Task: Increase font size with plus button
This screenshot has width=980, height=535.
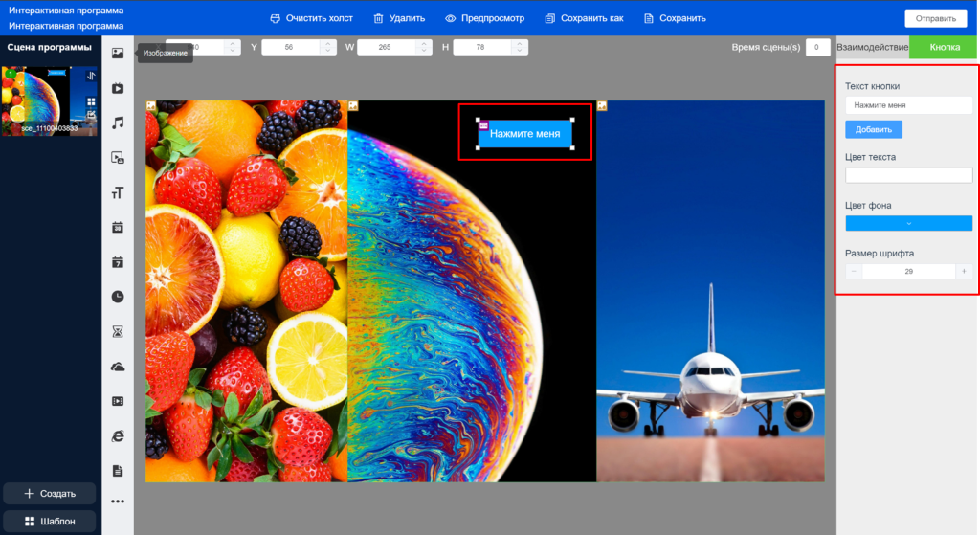Action: pos(964,272)
